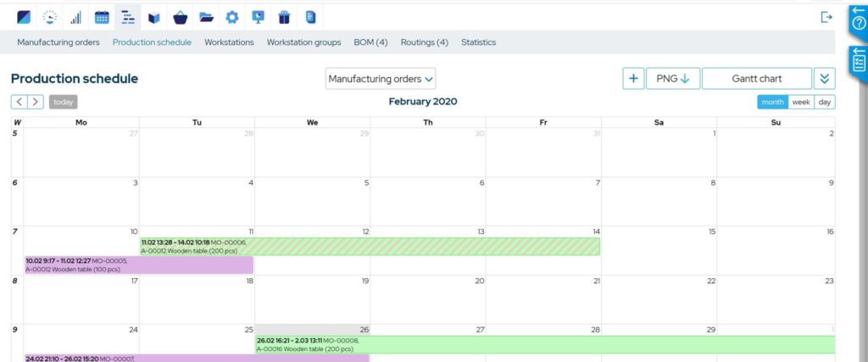Open the CRM bar chart icon

pyautogui.click(x=75, y=17)
